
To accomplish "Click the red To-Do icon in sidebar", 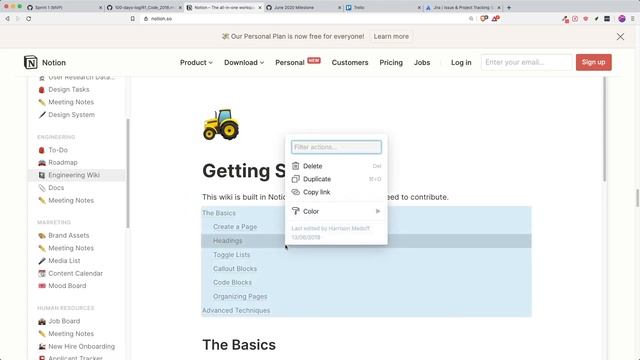I will click(x=42, y=150).
